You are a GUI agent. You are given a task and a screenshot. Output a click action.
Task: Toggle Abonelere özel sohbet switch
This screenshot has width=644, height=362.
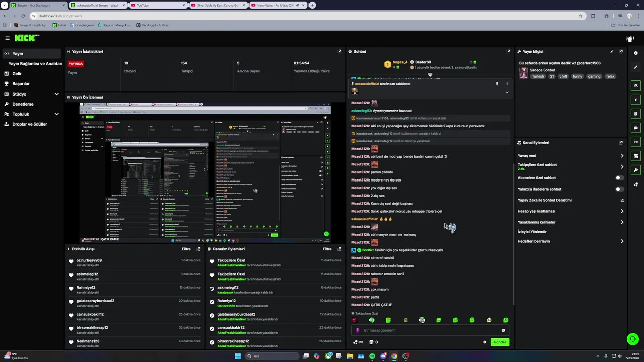(x=620, y=178)
